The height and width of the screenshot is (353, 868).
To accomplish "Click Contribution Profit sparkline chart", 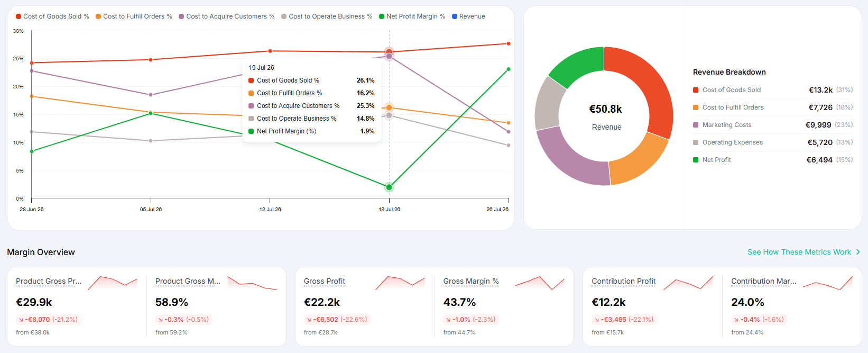I will tap(688, 283).
